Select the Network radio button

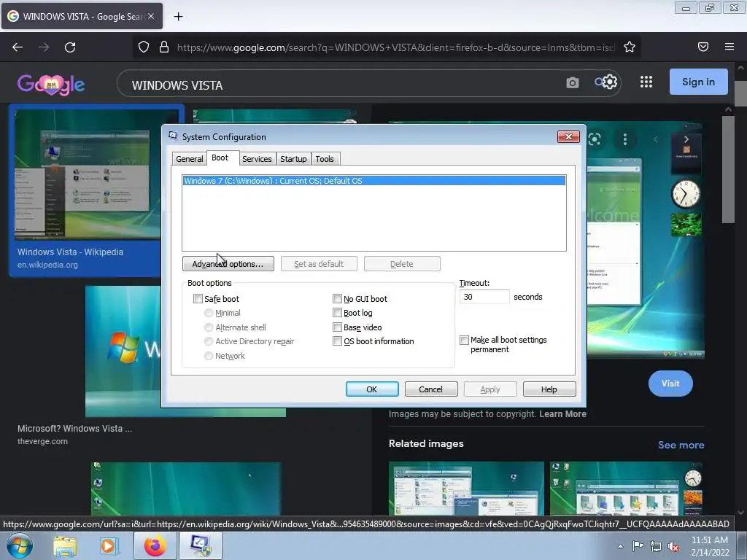pos(208,356)
